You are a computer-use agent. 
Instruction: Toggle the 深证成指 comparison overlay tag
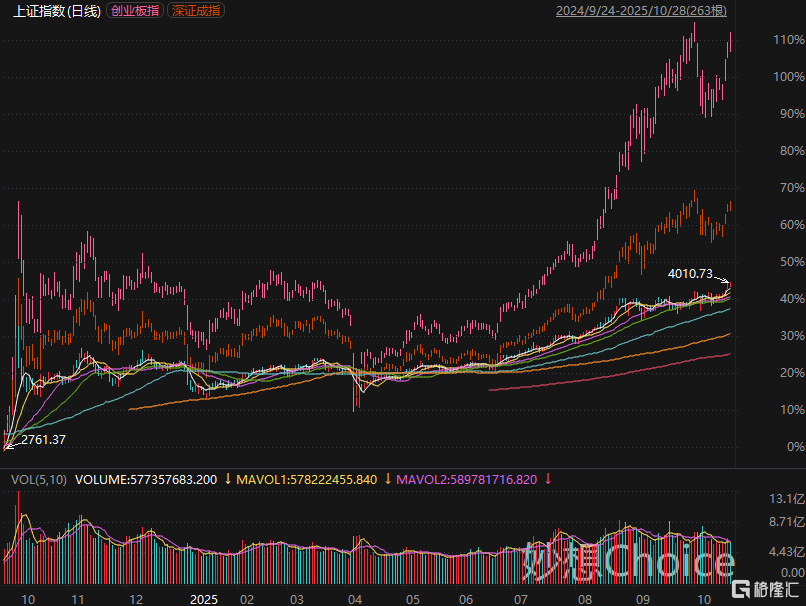pyautogui.click(x=197, y=11)
